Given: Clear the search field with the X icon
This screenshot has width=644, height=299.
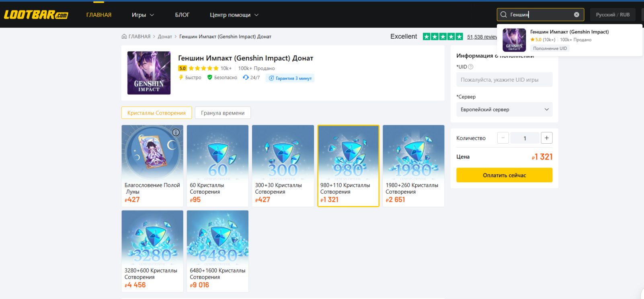Looking at the screenshot, I should [576, 14].
